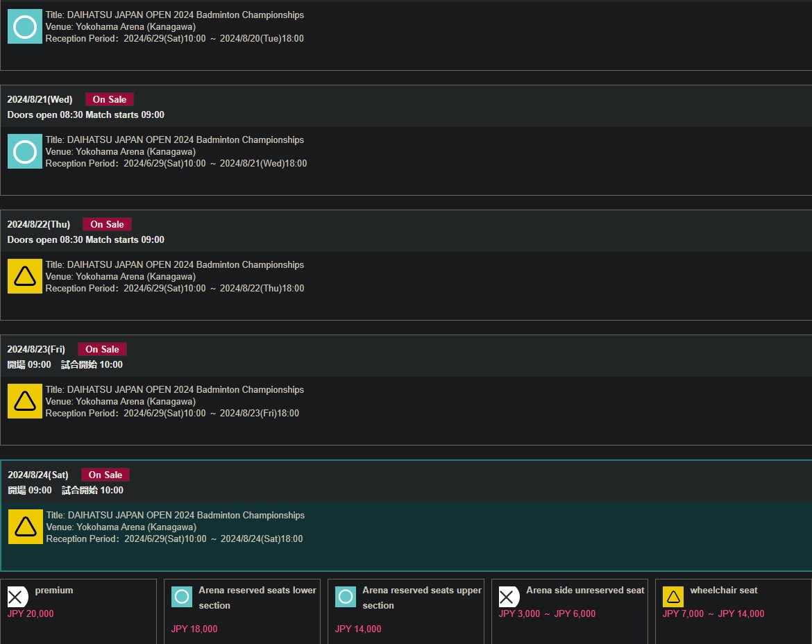Click yellow triangle icon for 2024/8/23(Fri)
The width and height of the screenshot is (812, 644).
(25, 401)
